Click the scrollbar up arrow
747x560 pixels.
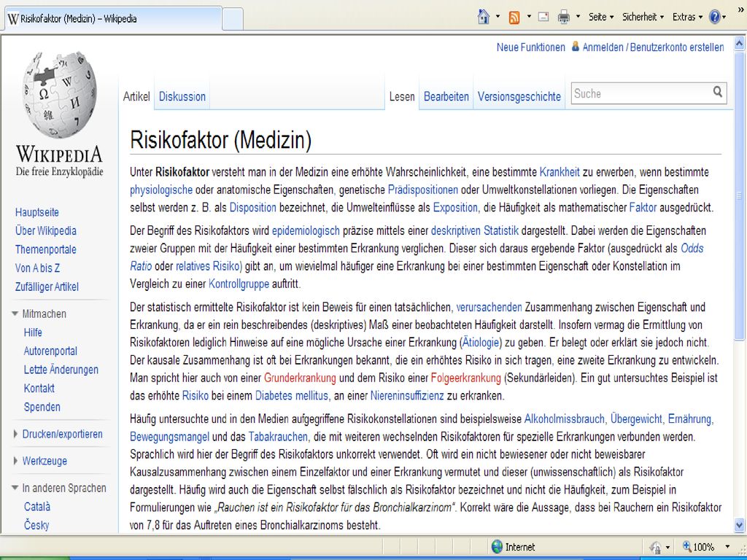(x=740, y=44)
